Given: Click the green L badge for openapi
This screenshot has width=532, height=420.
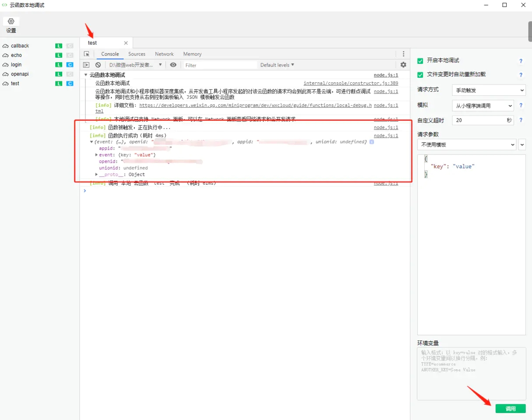Looking at the screenshot, I should click(59, 74).
